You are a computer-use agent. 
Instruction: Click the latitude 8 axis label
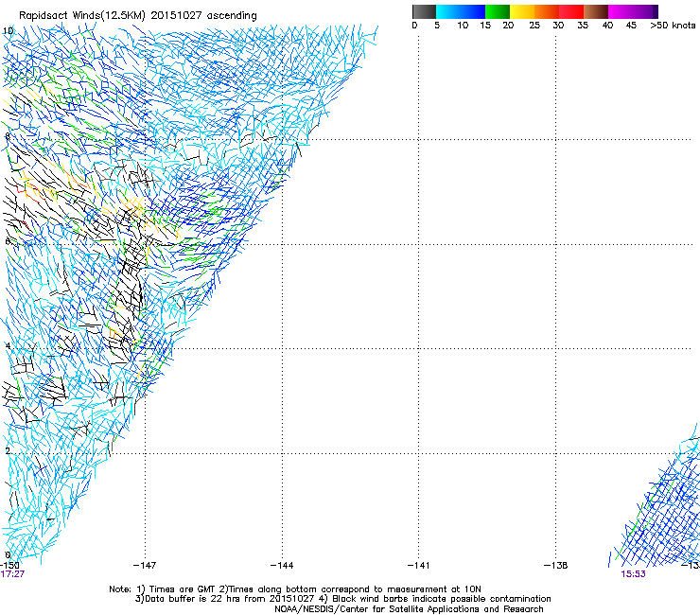[x=8, y=136]
